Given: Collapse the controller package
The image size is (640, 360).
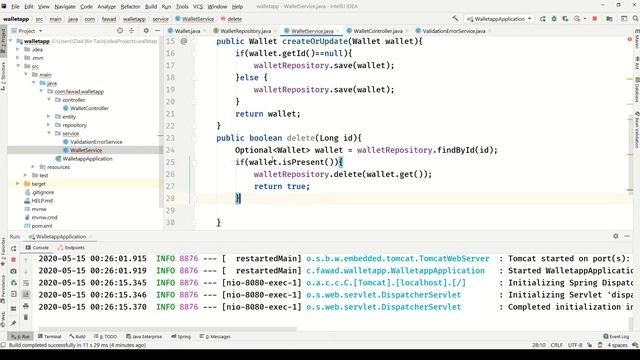Looking at the screenshot, I should (49, 100).
